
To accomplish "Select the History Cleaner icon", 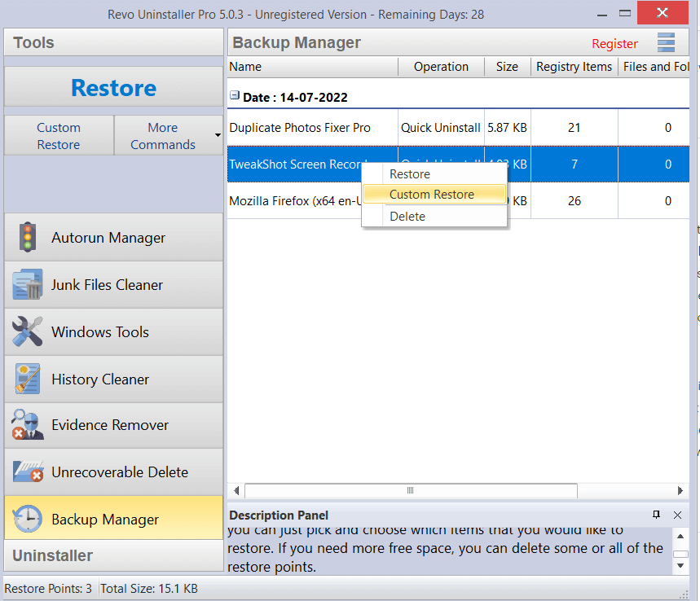I will coord(27,379).
